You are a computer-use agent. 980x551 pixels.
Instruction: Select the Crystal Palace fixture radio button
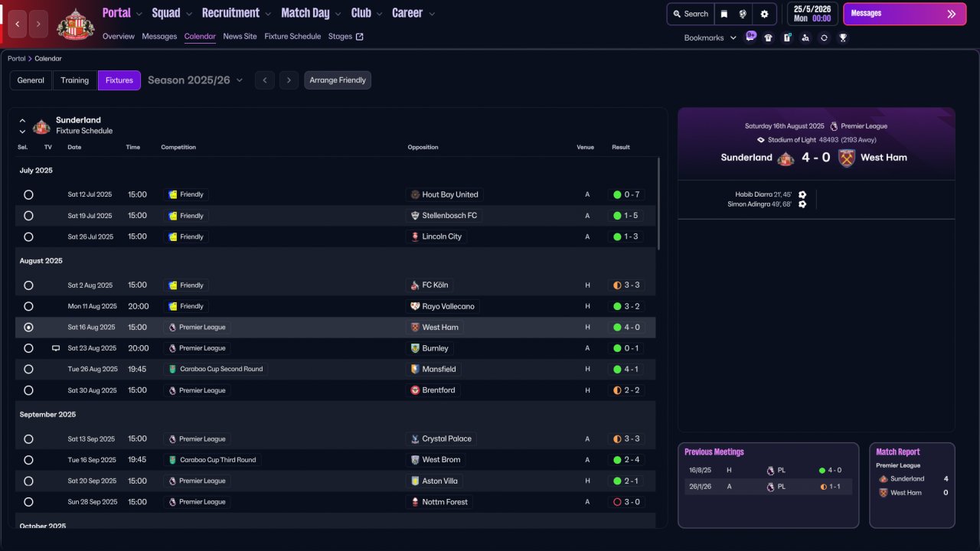pos(28,439)
